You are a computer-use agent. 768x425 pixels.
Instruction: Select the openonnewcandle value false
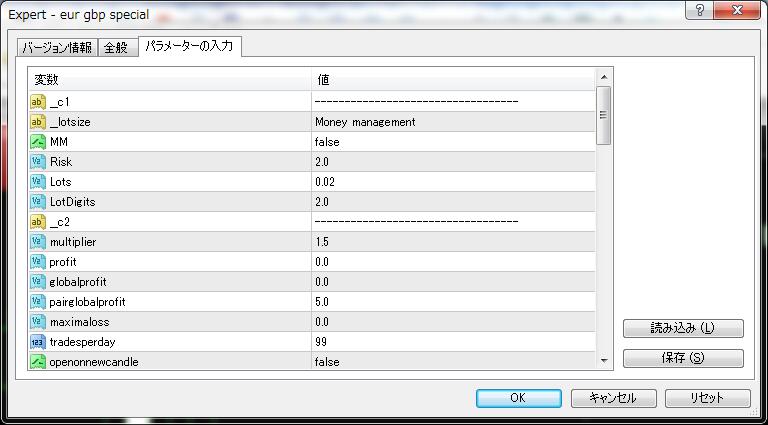327,362
